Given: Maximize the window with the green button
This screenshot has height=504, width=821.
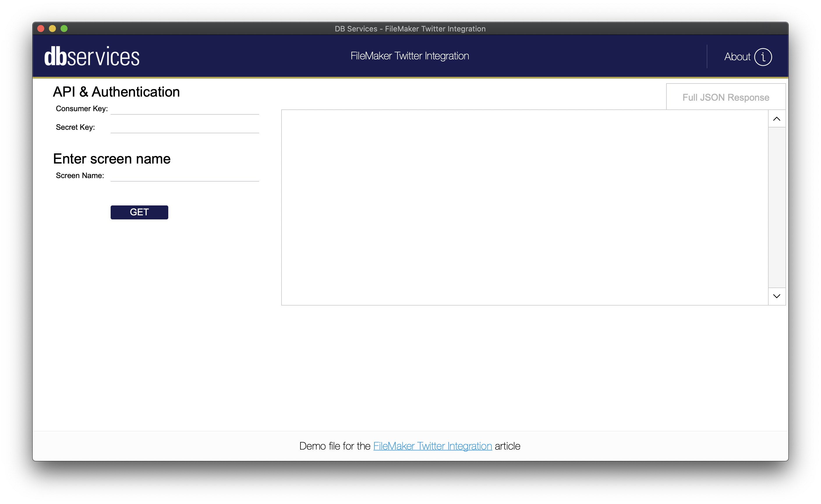Looking at the screenshot, I should tap(64, 29).
